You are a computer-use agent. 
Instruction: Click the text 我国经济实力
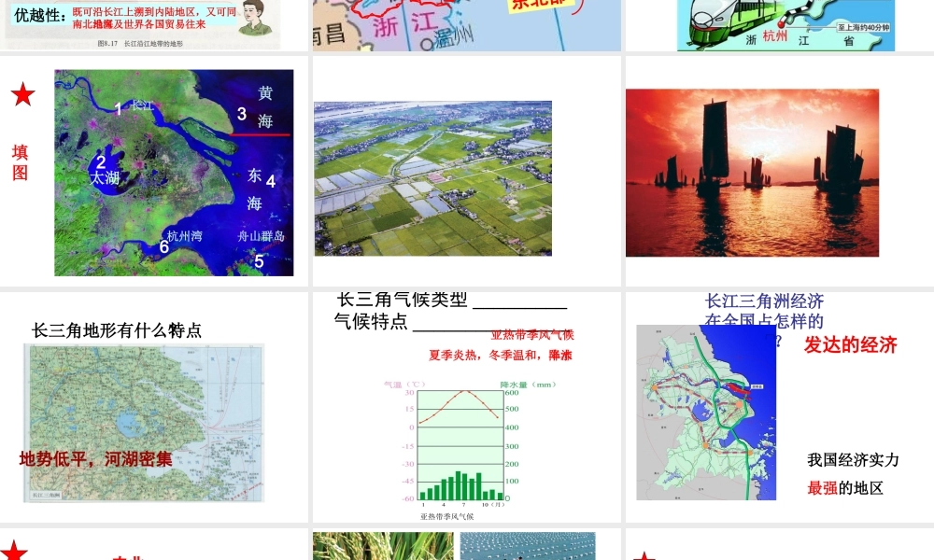853,460
